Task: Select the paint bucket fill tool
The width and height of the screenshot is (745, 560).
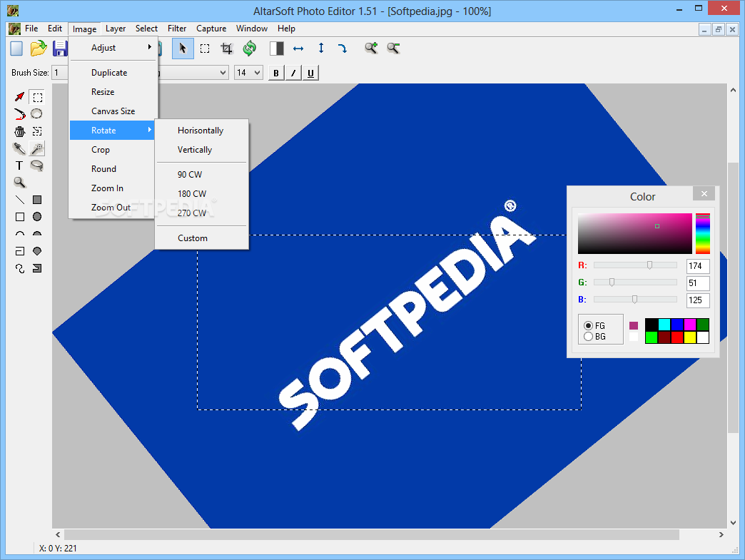Action: point(19,131)
